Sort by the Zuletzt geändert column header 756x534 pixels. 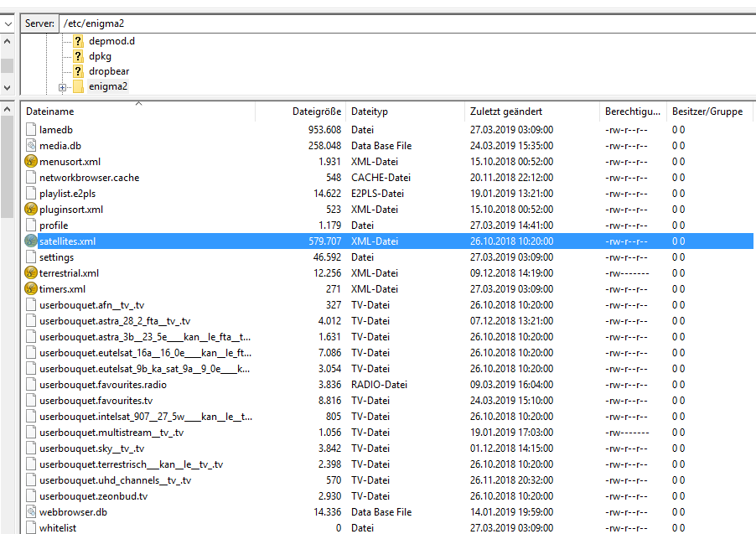(532, 111)
